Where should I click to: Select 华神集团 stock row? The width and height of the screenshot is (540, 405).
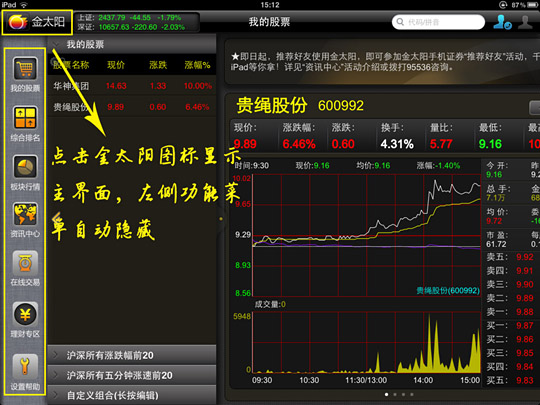point(132,86)
